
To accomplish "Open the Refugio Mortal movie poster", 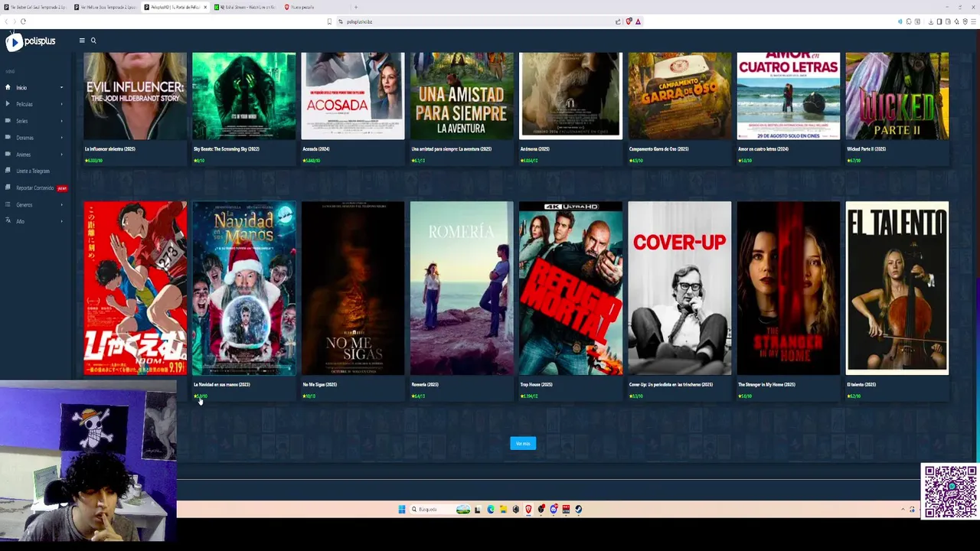I will [x=570, y=289].
